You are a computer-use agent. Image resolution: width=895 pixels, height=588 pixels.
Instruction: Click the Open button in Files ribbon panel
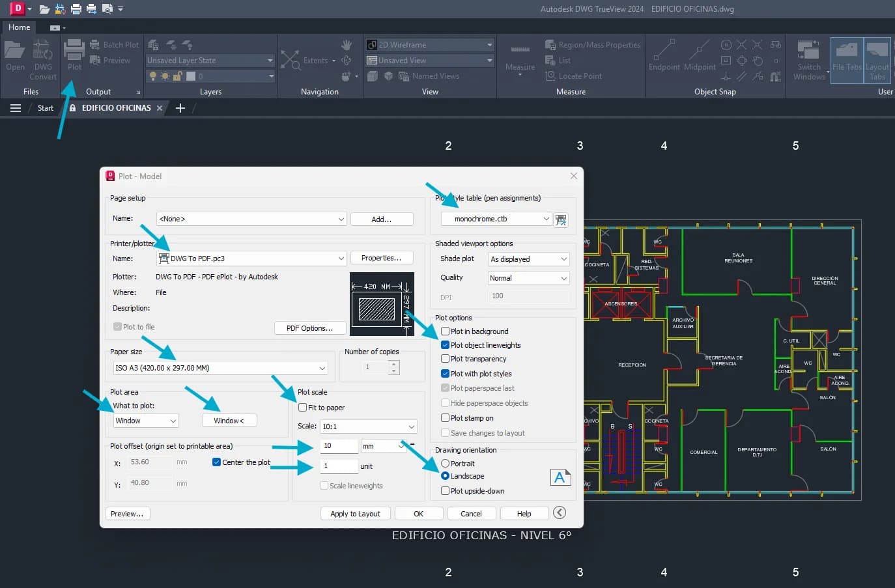tap(15, 56)
